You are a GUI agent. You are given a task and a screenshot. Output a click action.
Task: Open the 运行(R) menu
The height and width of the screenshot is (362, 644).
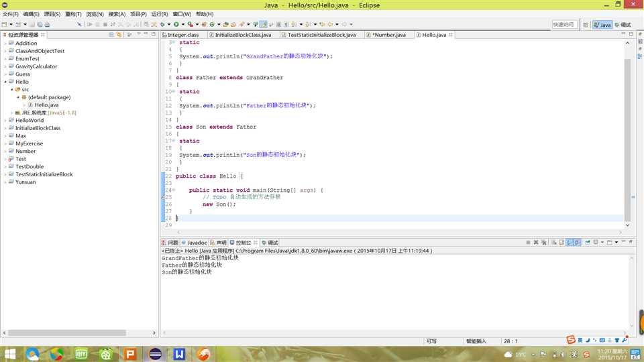160,14
